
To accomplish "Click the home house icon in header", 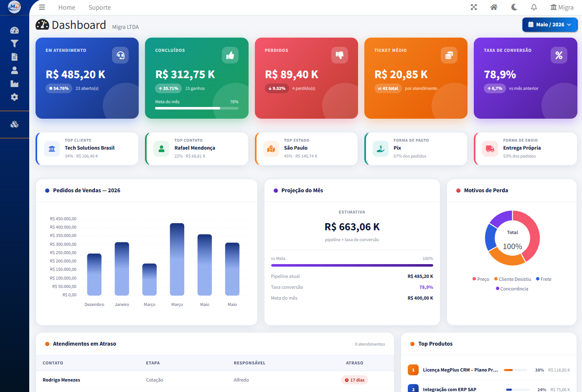I will pos(494,7).
